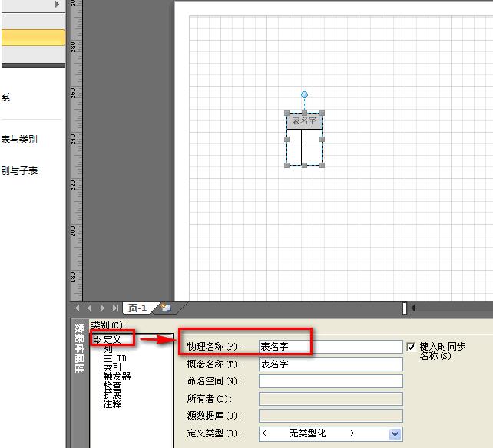
Task: Select the 注释 category
Action: click(112, 404)
